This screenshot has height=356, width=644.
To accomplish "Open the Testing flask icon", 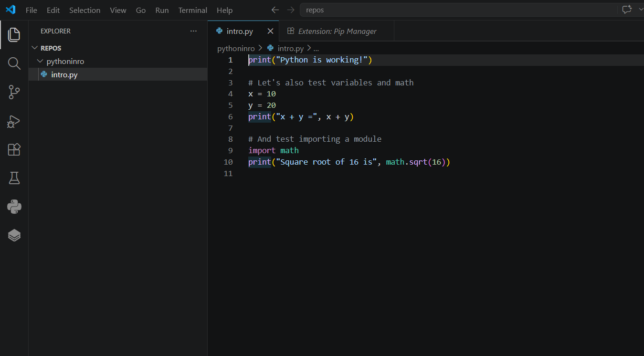I will (14, 178).
